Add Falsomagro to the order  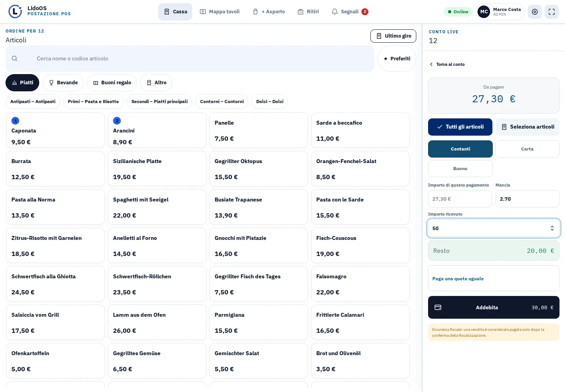tap(360, 284)
